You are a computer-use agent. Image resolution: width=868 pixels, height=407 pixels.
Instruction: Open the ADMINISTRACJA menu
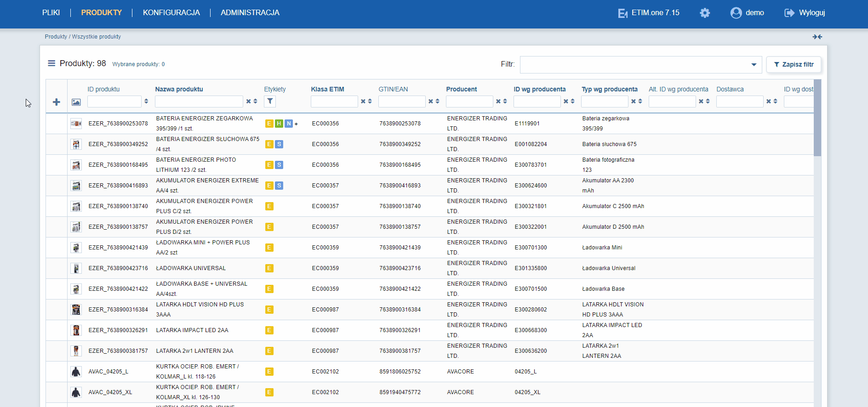[250, 13]
